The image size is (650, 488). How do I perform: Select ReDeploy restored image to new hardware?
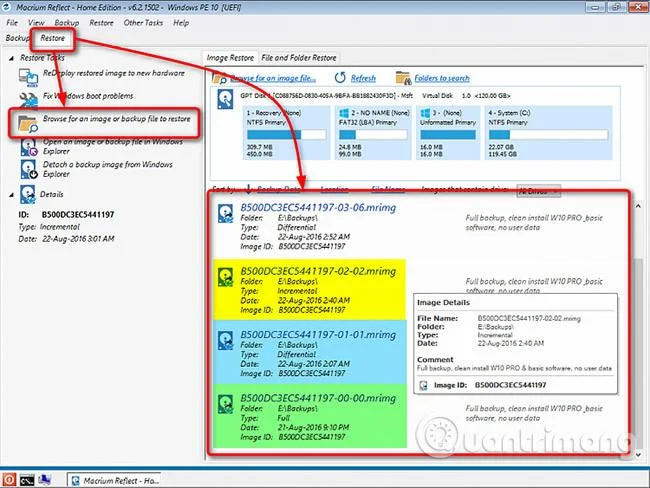(114, 73)
